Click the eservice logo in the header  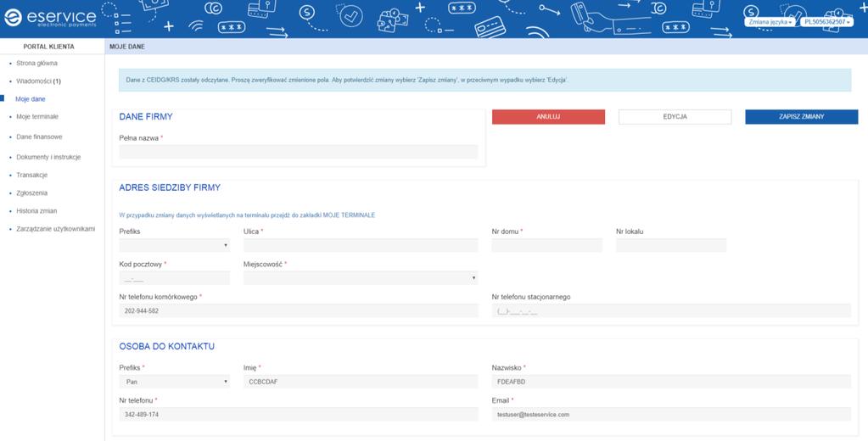(x=50, y=18)
